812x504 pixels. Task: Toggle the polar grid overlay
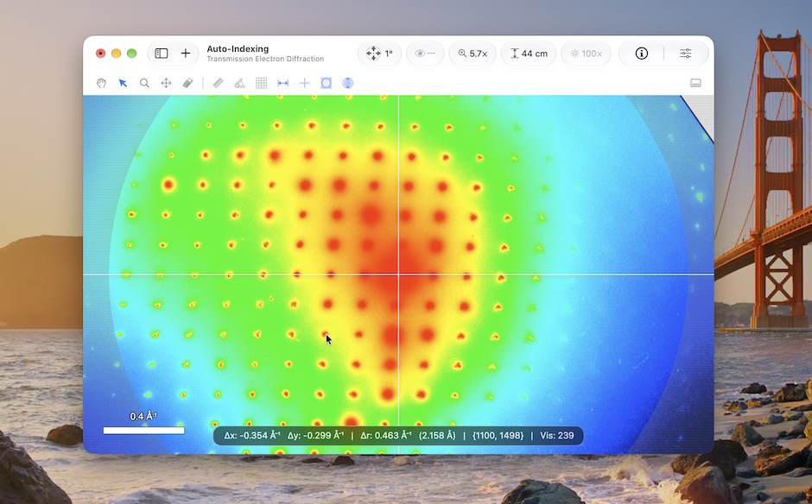tap(347, 83)
